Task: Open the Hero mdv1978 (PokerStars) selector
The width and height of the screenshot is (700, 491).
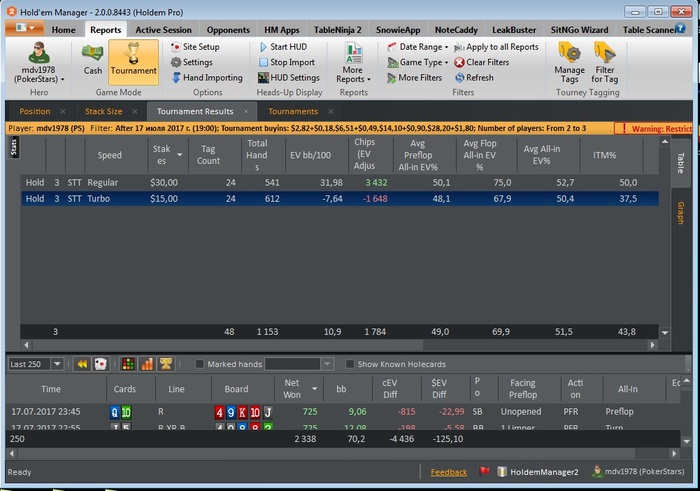Action: 39,62
